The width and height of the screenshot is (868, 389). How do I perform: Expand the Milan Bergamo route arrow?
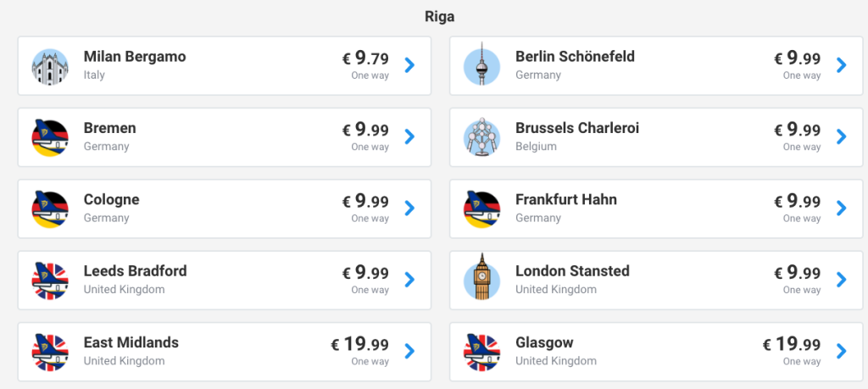tap(409, 65)
